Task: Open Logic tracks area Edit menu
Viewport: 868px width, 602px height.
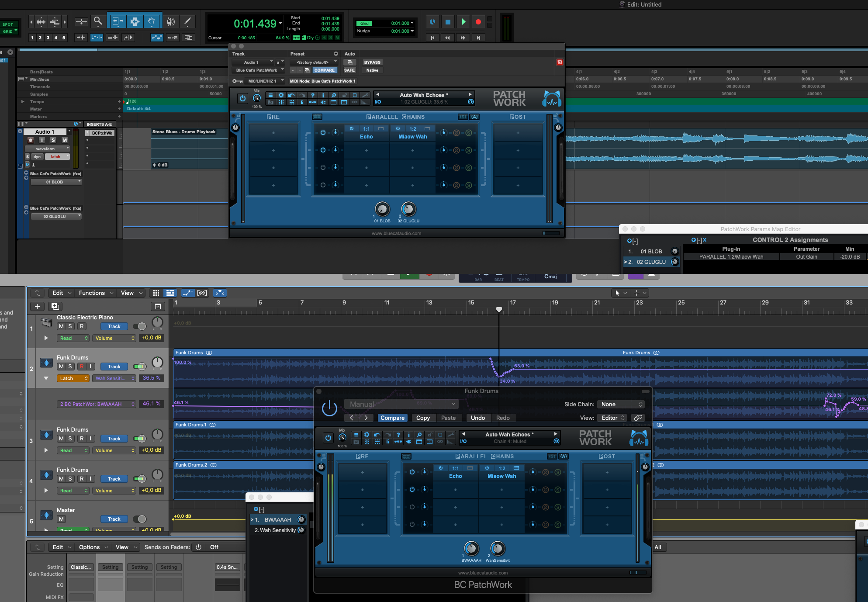Action: pos(62,293)
